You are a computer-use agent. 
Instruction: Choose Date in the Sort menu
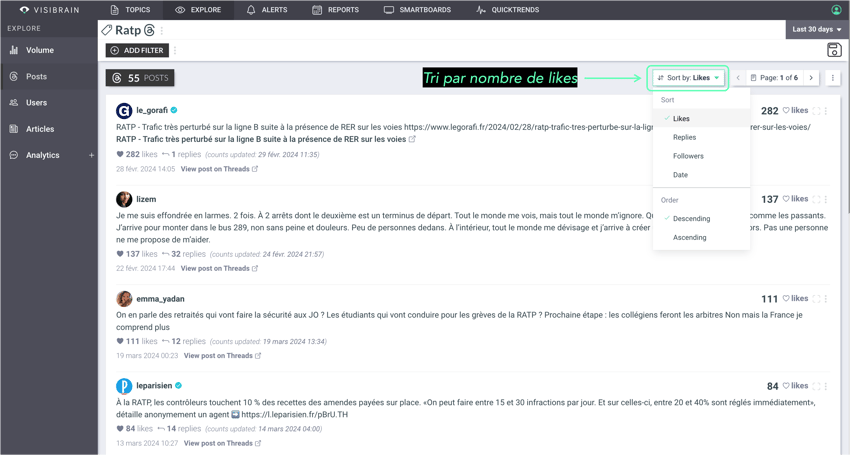701,175
